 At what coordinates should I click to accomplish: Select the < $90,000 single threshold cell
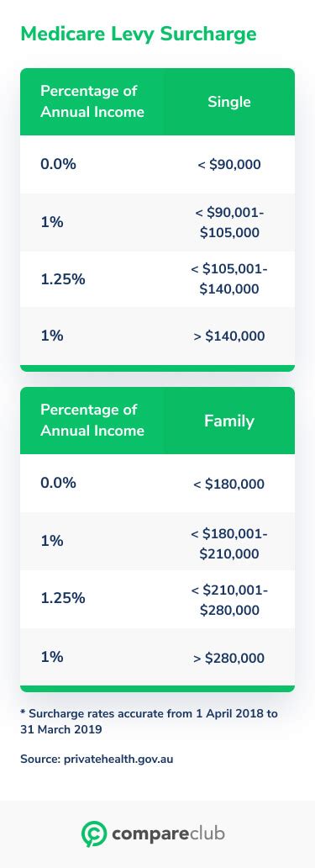pos(229,165)
